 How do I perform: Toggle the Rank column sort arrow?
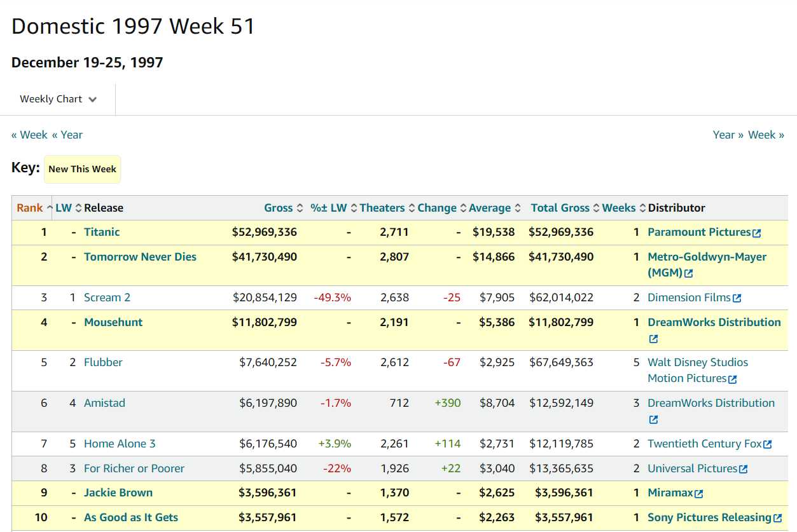pyautogui.click(x=50, y=208)
